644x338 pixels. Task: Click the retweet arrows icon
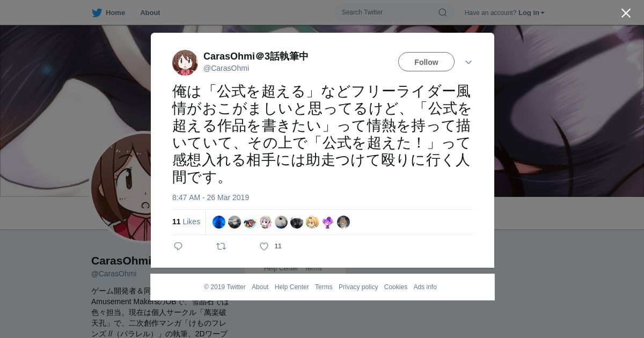(221, 246)
